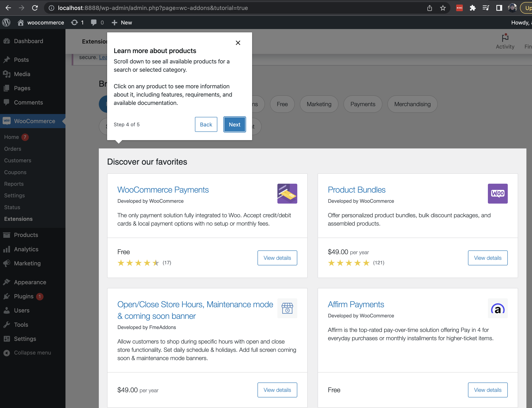Open the updates indicator in admin bar
532x408 pixels.
[x=77, y=23]
